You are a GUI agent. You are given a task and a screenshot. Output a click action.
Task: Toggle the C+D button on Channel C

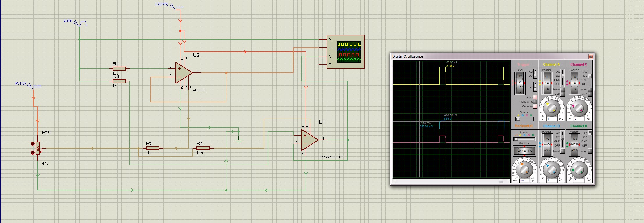[x=590, y=94]
